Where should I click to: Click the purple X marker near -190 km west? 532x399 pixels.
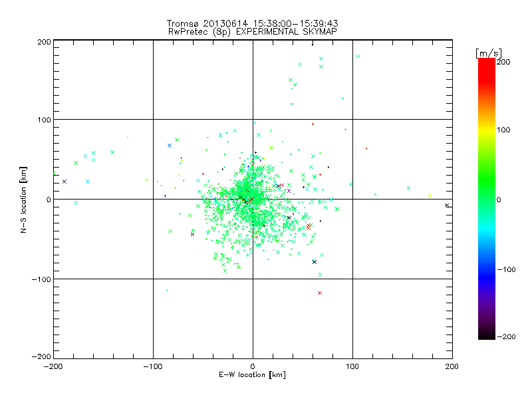(x=65, y=182)
